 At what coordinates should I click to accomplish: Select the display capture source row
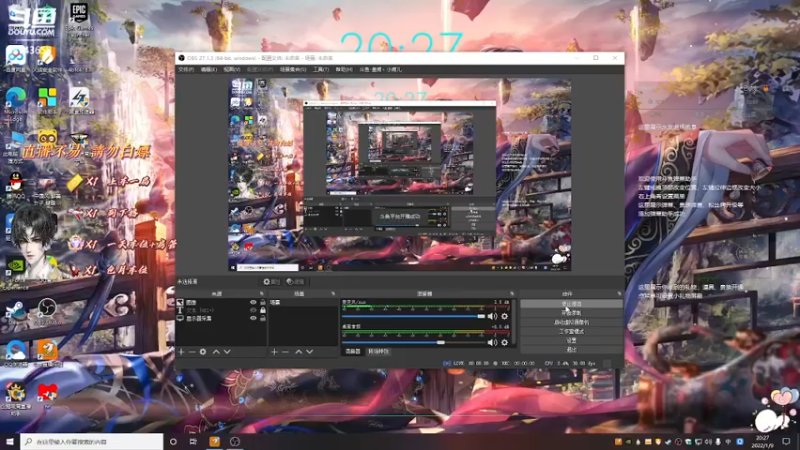(220, 318)
